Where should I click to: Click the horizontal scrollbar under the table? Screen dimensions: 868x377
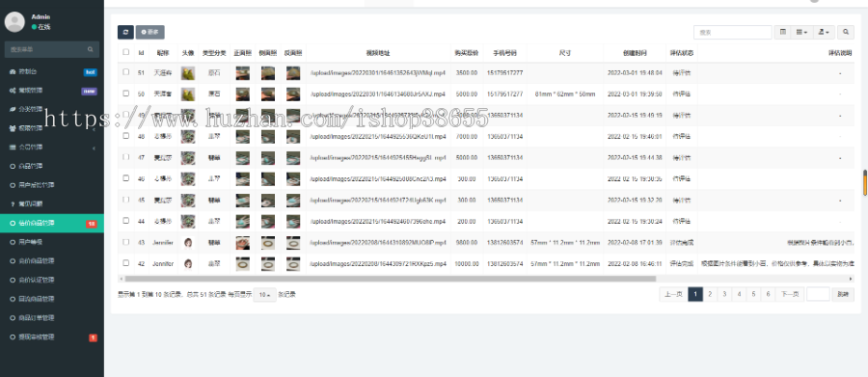coord(391,279)
